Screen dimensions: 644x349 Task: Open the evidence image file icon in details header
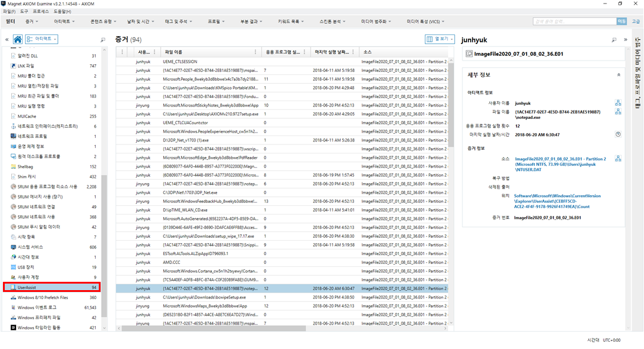(x=469, y=54)
